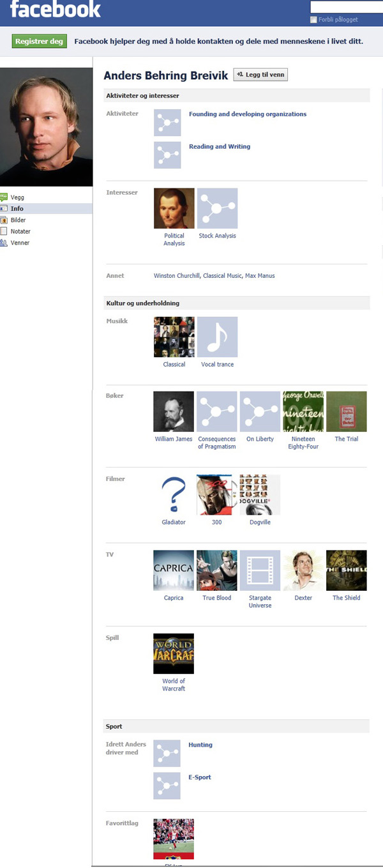Click the Vegg speech bubble icon
Screen dimensions: 383x868
(4, 197)
